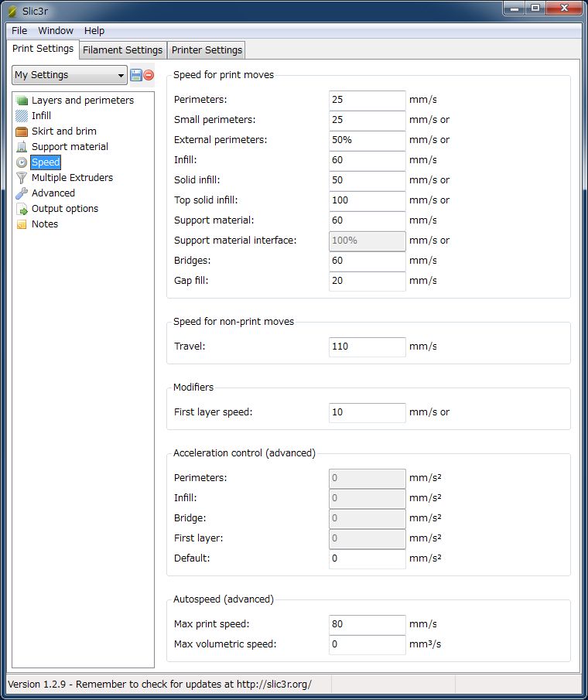Click the Gap fill speed field
588x700 pixels.
click(367, 281)
